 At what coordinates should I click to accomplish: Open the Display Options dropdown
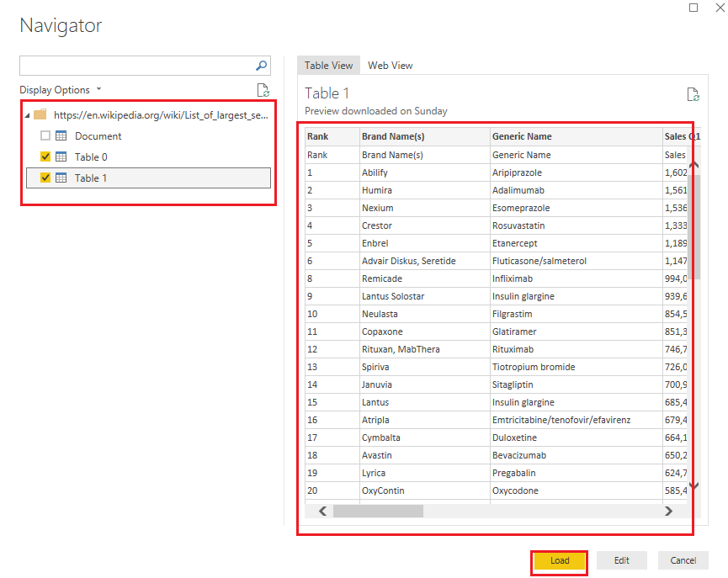coord(61,89)
